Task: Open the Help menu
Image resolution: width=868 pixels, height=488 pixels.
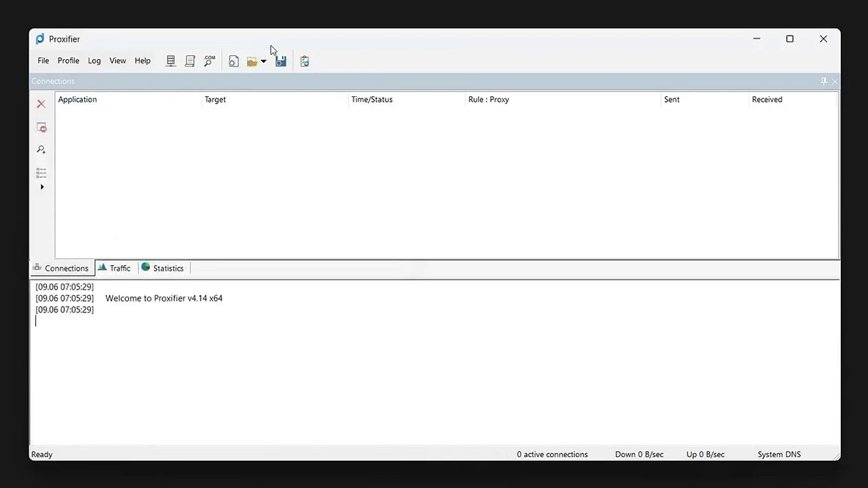Action: [143, 61]
